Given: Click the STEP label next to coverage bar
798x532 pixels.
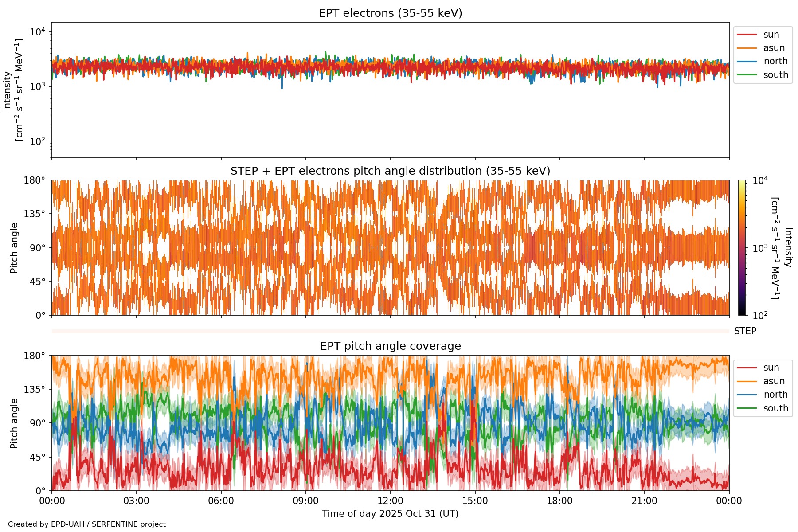Looking at the screenshot, I should [745, 331].
